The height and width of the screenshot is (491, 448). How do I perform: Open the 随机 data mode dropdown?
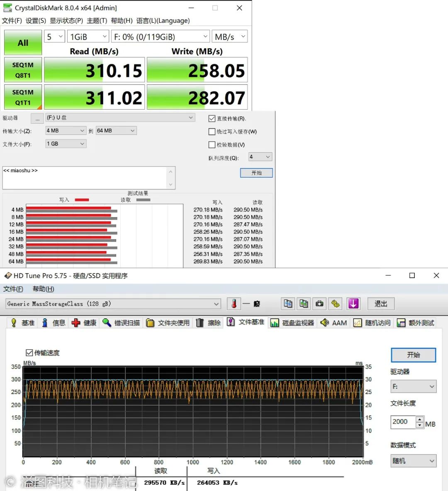(x=414, y=461)
